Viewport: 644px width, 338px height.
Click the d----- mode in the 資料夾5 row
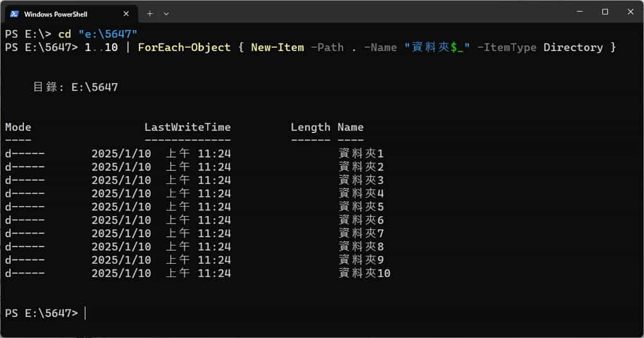coord(25,207)
